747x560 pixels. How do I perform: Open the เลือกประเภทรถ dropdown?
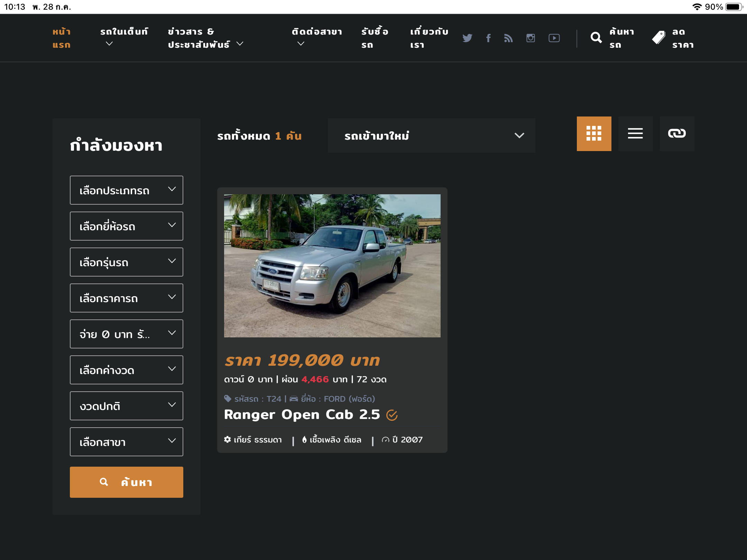point(127,190)
